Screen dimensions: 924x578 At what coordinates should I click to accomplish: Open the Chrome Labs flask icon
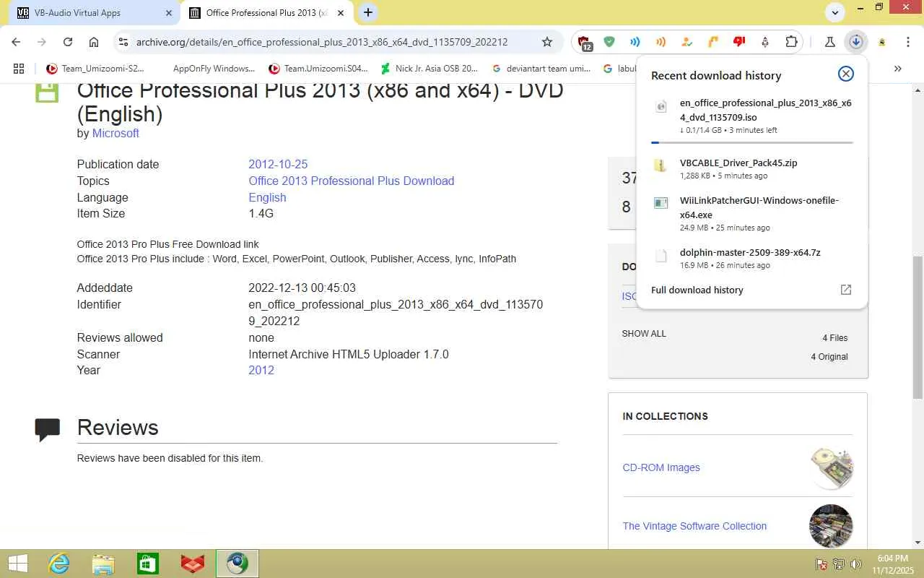click(829, 42)
